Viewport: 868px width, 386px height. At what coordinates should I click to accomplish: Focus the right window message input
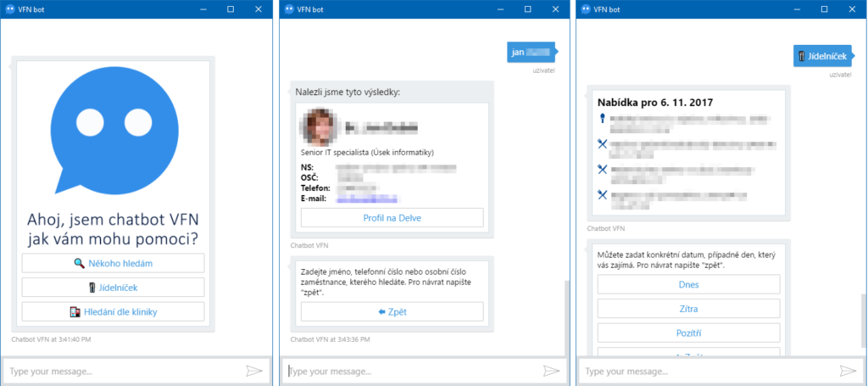(x=708, y=371)
